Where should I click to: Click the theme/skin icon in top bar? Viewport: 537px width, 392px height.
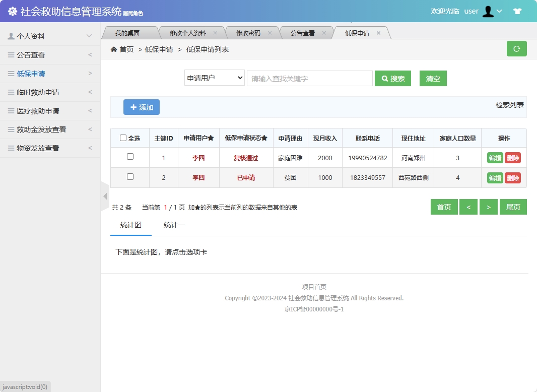(x=517, y=11)
